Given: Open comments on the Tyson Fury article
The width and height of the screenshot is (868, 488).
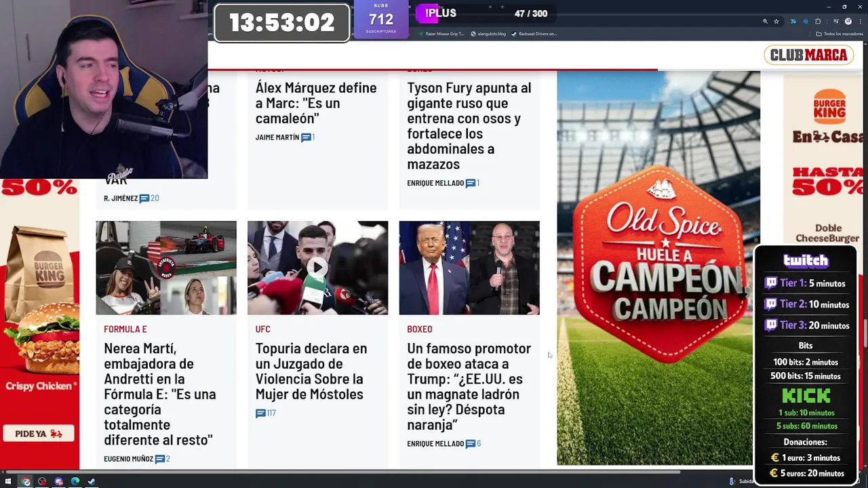Looking at the screenshot, I should pyautogui.click(x=473, y=183).
